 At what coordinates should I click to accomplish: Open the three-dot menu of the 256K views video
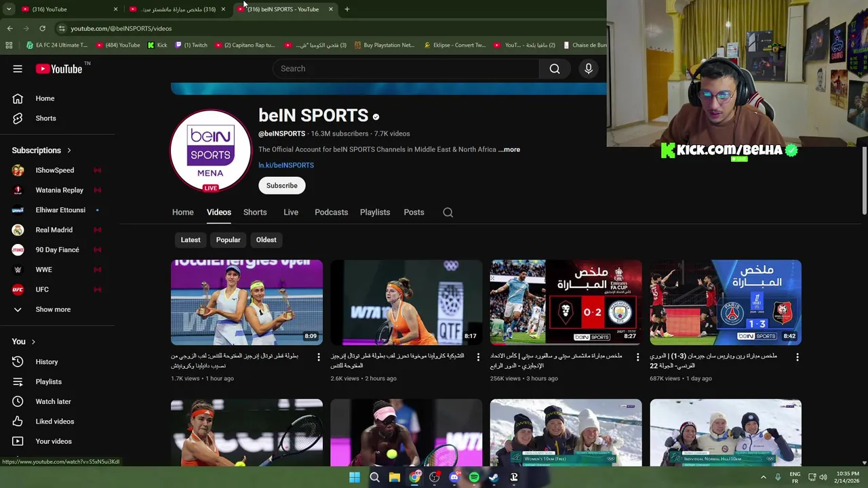637,357
